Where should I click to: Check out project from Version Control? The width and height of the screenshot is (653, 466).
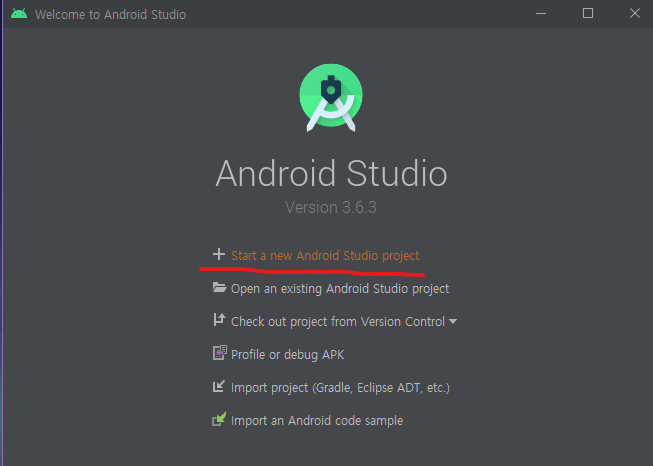click(338, 322)
